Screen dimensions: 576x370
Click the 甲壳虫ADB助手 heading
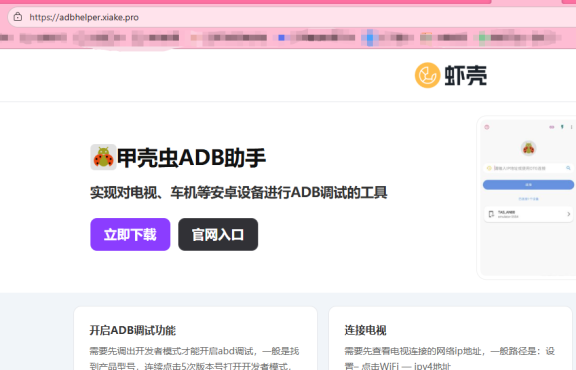pos(191,158)
